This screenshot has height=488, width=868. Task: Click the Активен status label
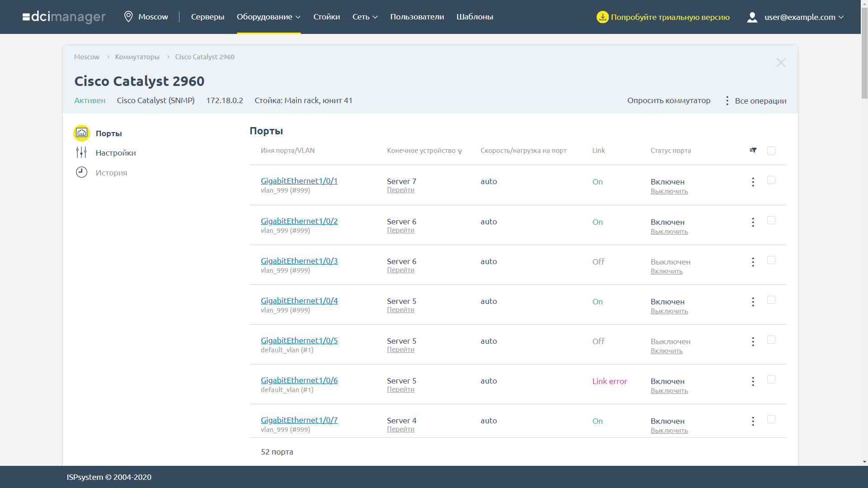pos(90,100)
